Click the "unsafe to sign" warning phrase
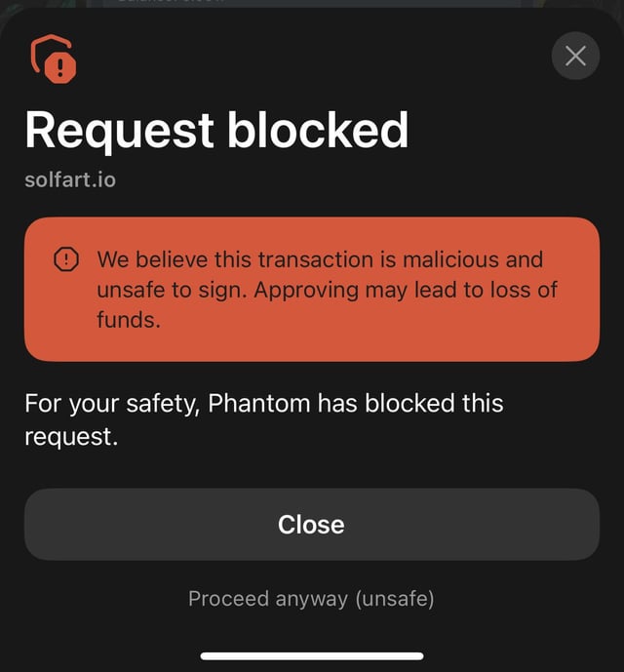Image resolution: width=624 pixels, height=672 pixels. [x=171, y=290]
